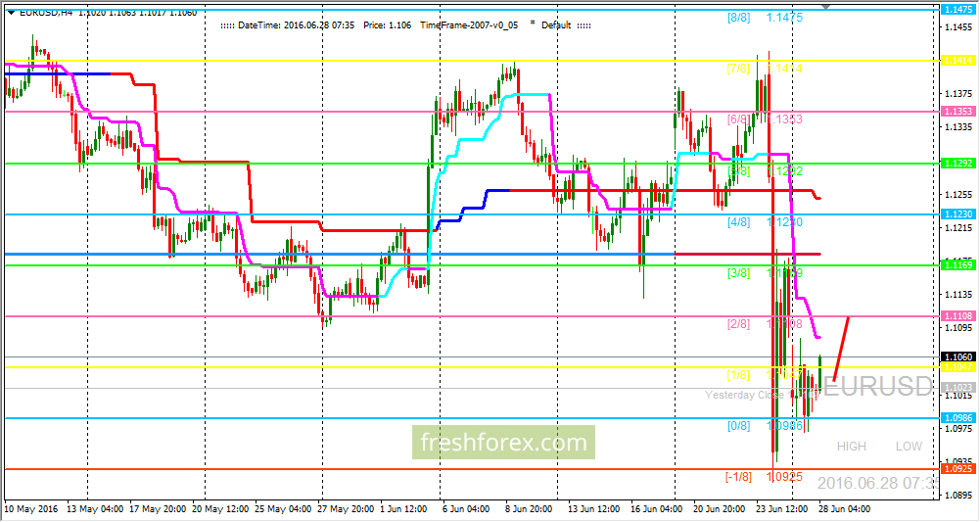Click the 8 Jun 20:00 time axis label
Viewport: 980px width, 522px height.
(x=530, y=509)
